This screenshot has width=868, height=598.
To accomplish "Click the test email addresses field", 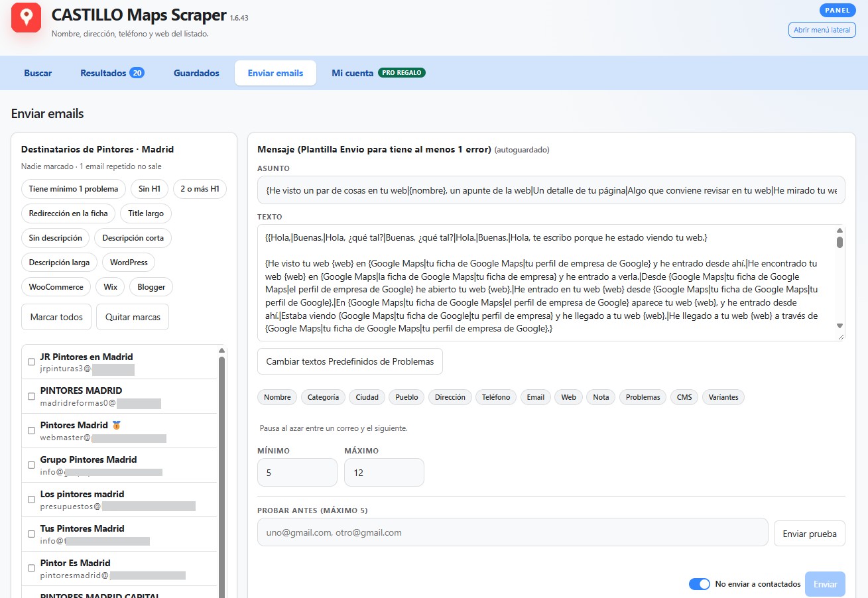I will click(x=513, y=532).
